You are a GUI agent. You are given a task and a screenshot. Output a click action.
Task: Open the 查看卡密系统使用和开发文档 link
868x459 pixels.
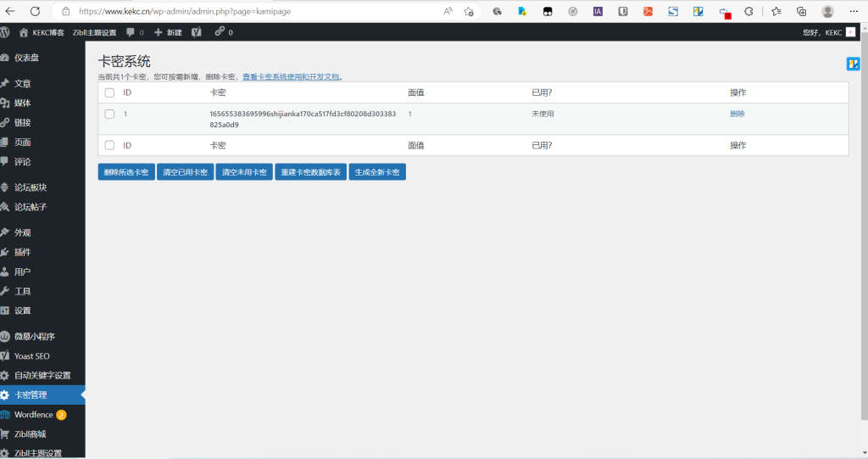click(x=292, y=76)
